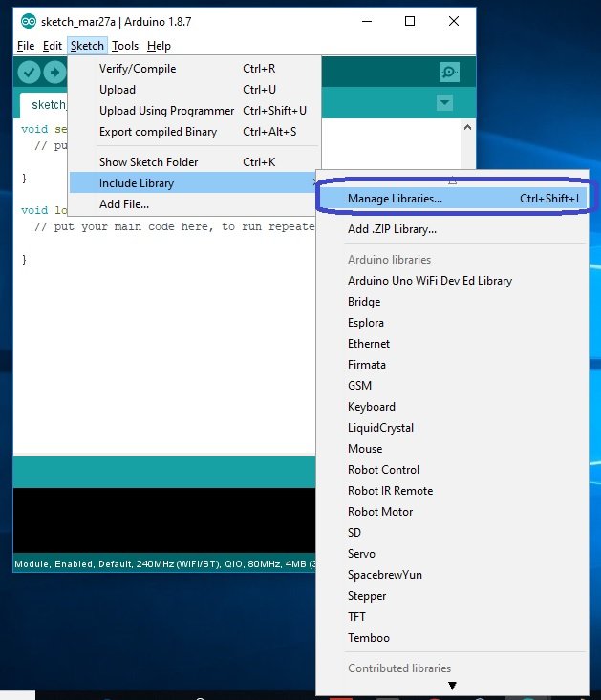Image resolution: width=601 pixels, height=700 pixels.
Task: Open Manage Libraries...
Action: 452,199
